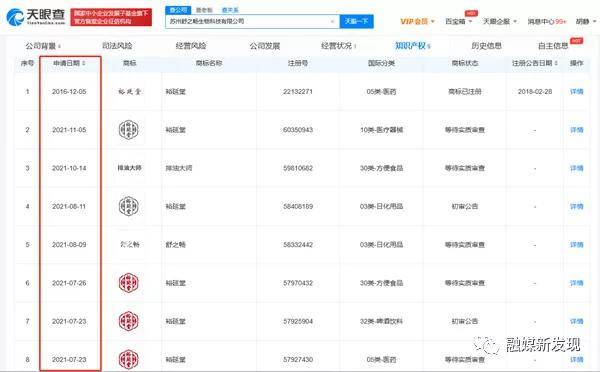Select the 查关系 search tab
This screenshot has height=372, width=600.
pos(230,10)
